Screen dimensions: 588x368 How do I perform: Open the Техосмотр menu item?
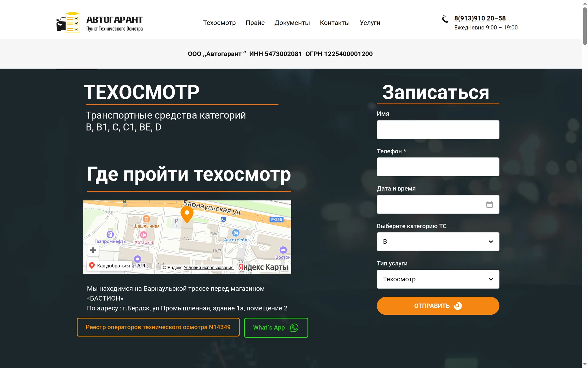coord(219,23)
